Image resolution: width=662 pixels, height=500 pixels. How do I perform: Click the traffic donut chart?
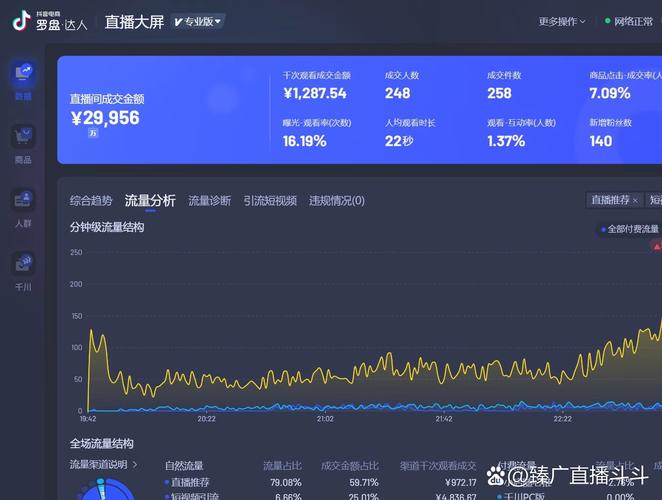(x=105, y=490)
